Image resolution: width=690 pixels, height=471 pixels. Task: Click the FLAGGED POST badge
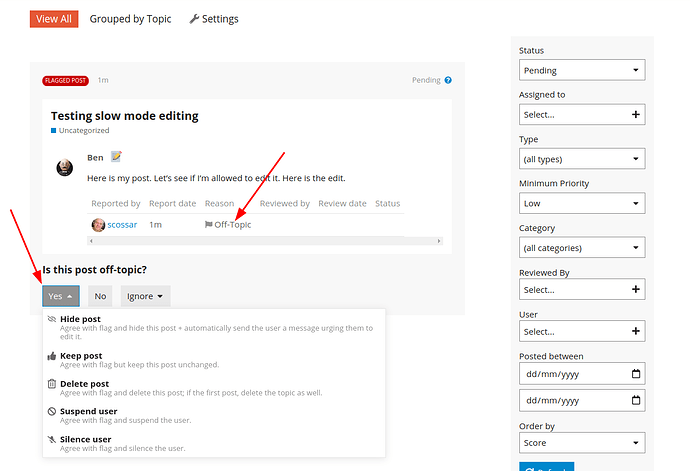65,81
